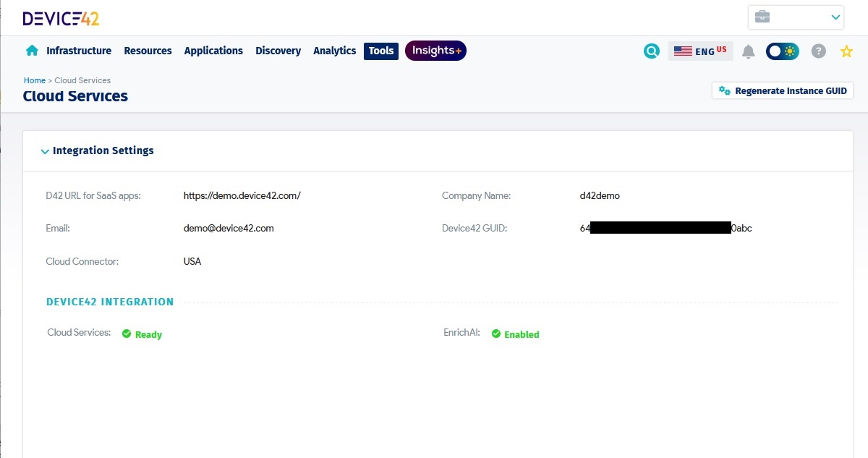868x458 pixels.
Task: Click the green Ready checkmark for Cloud Services
Action: [x=127, y=334]
